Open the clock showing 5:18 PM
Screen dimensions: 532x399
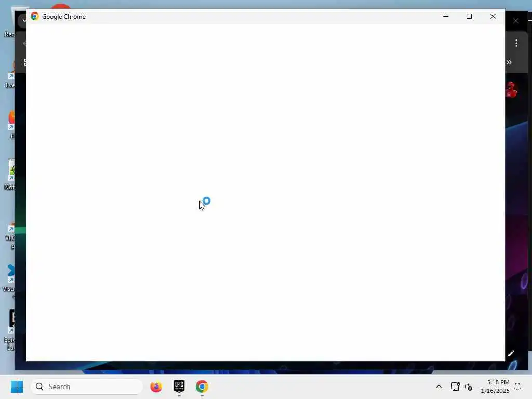coord(495,387)
